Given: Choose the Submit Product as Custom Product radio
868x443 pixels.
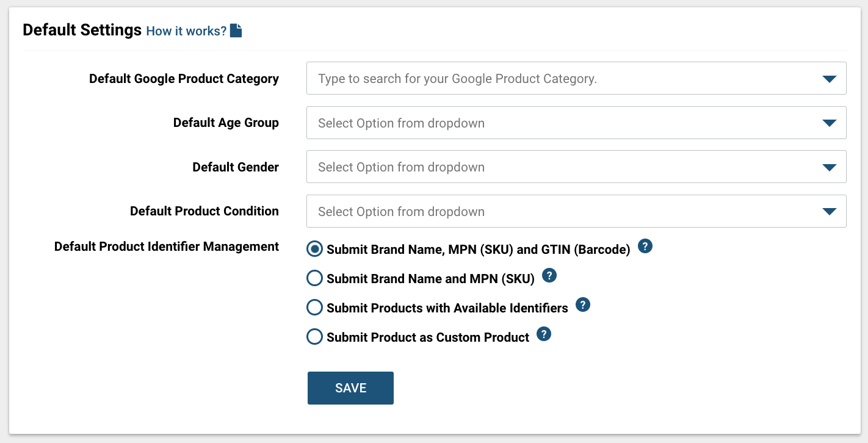Looking at the screenshot, I should [x=314, y=337].
